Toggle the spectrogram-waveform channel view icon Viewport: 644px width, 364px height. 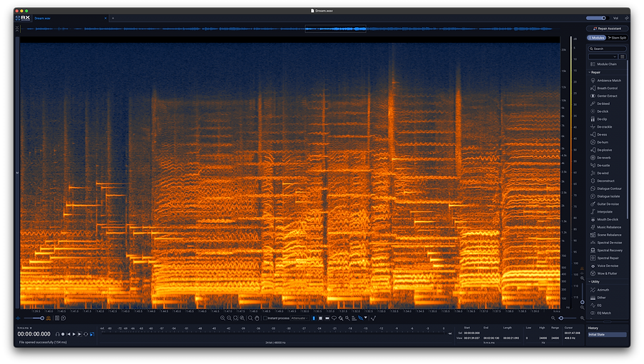57,318
